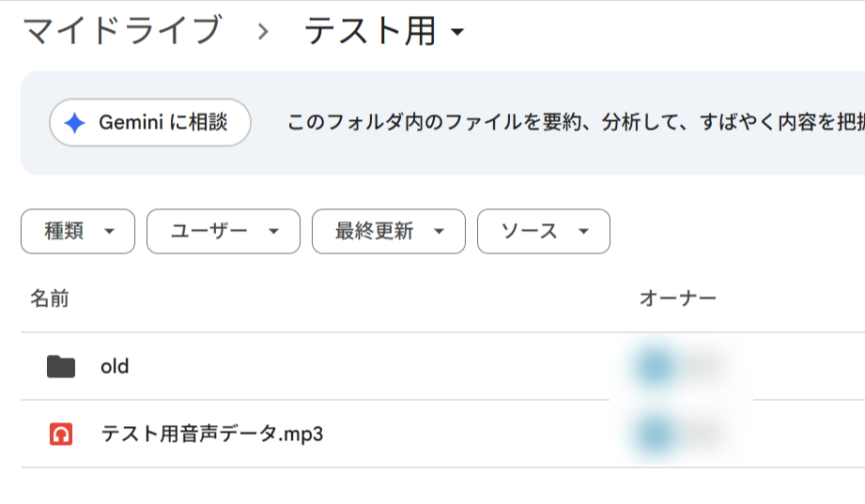This screenshot has height=504, width=865.
Task: Click the breadcrumb chevron separator
Action: coord(263,31)
